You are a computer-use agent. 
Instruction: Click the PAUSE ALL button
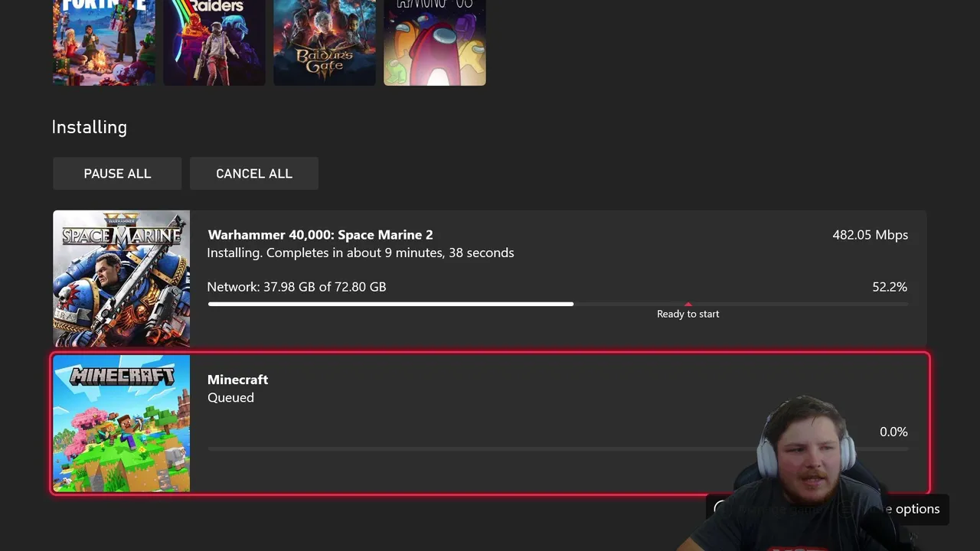pos(117,174)
